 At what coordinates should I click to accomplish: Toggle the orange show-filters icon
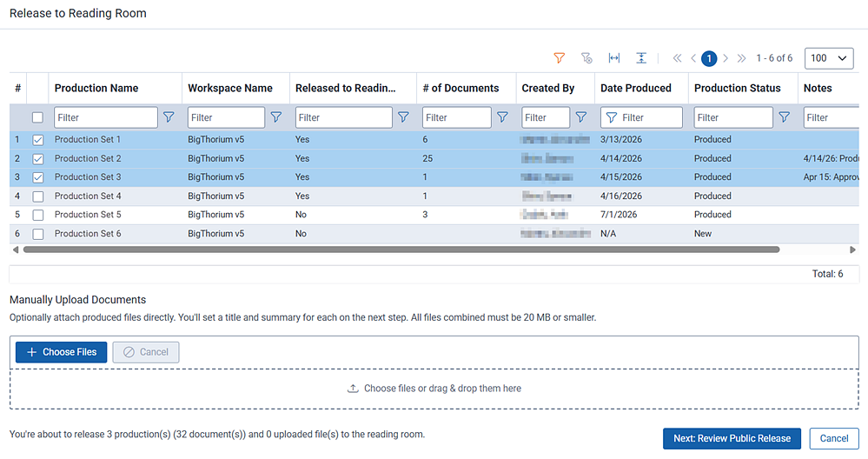click(x=559, y=58)
